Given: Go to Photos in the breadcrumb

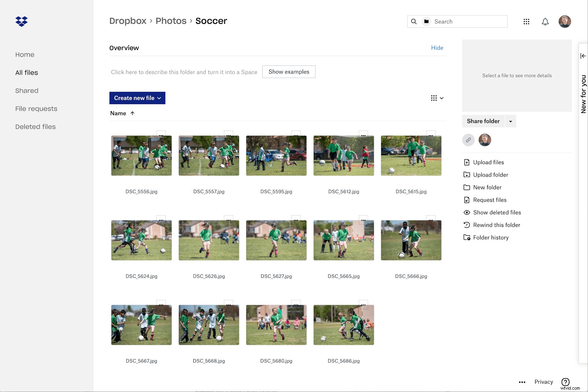Looking at the screenshot, I should coord(171,21).
